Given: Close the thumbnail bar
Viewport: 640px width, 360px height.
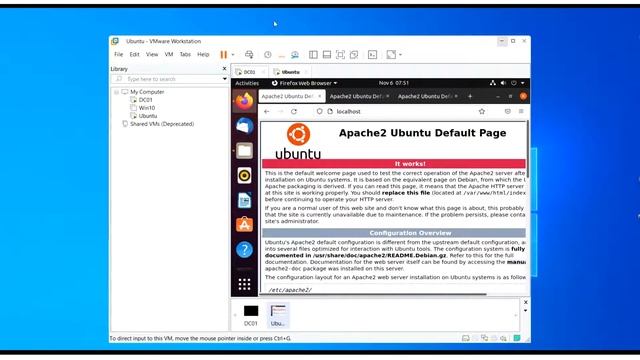Looking at the screenshot, I should pos(526,302).
